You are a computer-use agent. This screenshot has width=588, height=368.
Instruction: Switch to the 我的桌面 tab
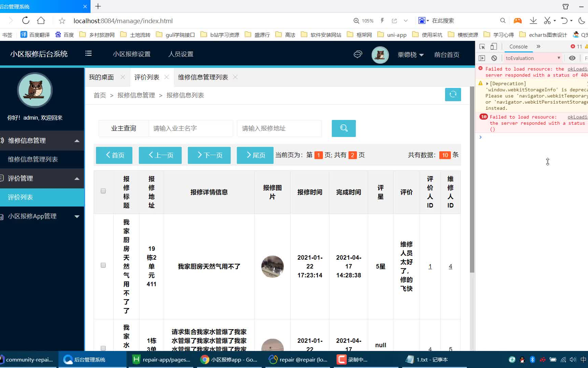click(x=101, y=77)
